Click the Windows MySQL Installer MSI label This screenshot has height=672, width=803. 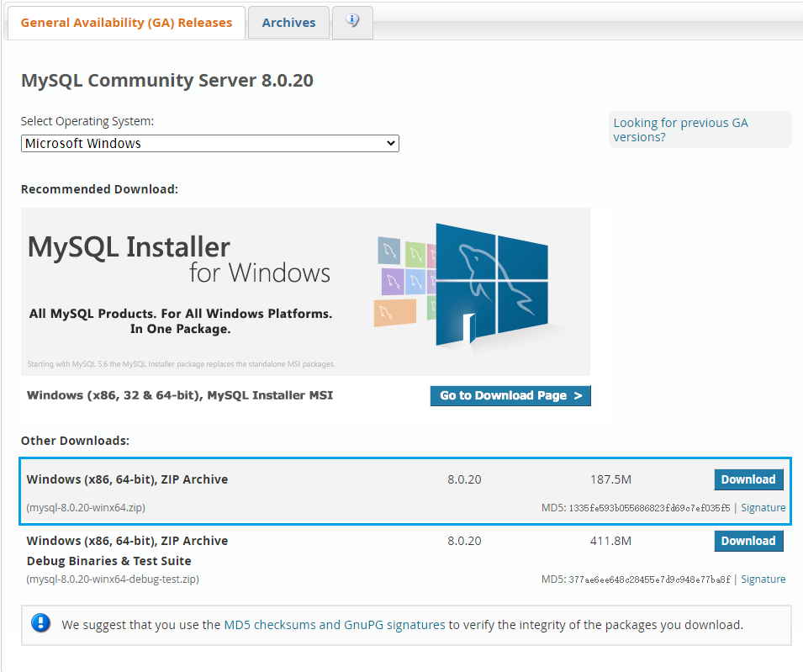(x=180, y=395)
